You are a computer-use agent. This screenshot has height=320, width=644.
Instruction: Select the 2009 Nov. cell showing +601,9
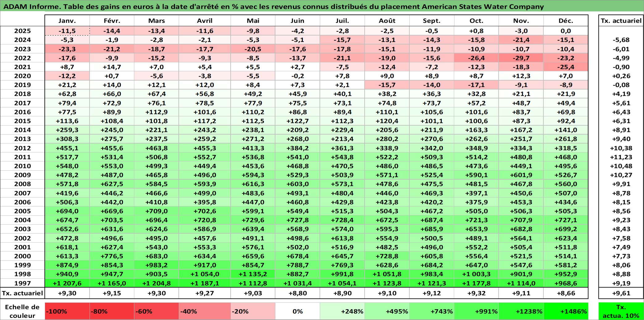pyautogui.click(x=521, y=175)
